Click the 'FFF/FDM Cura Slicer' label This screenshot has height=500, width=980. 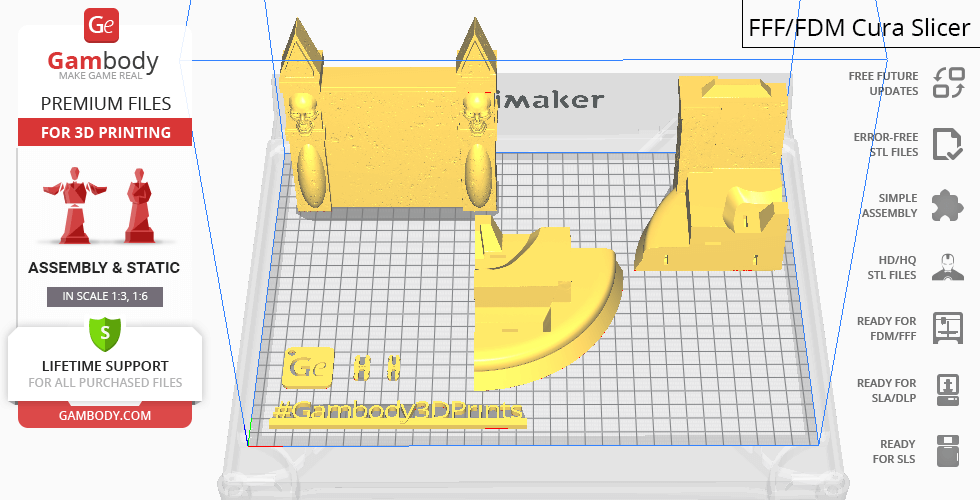tap(860, 28)
